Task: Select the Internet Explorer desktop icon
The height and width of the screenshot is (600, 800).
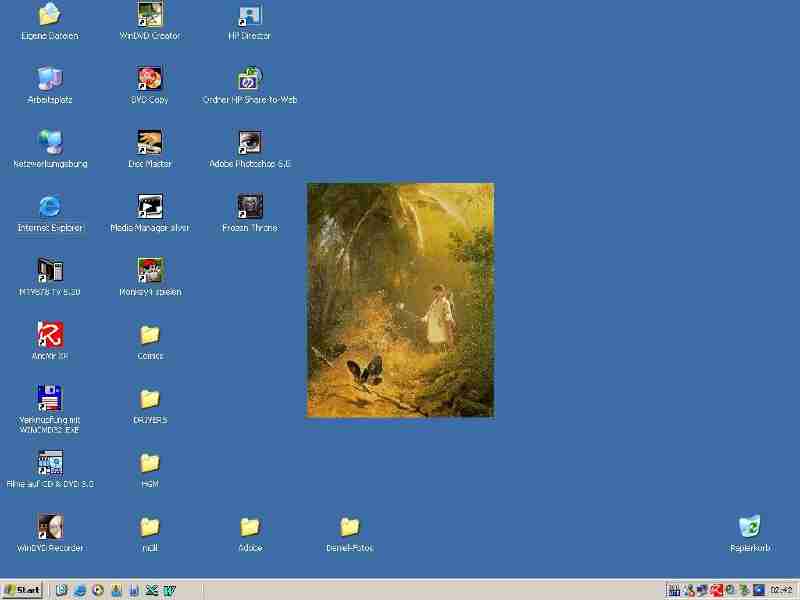Action: point(50,207)
